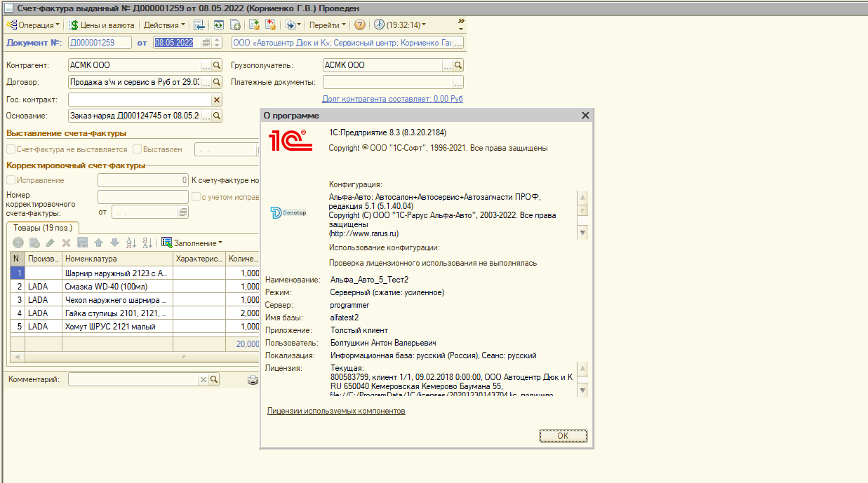The height and width of the screenshot is (483, 868).
Task: Click the OK button in О программе
Action: point(563,435)
